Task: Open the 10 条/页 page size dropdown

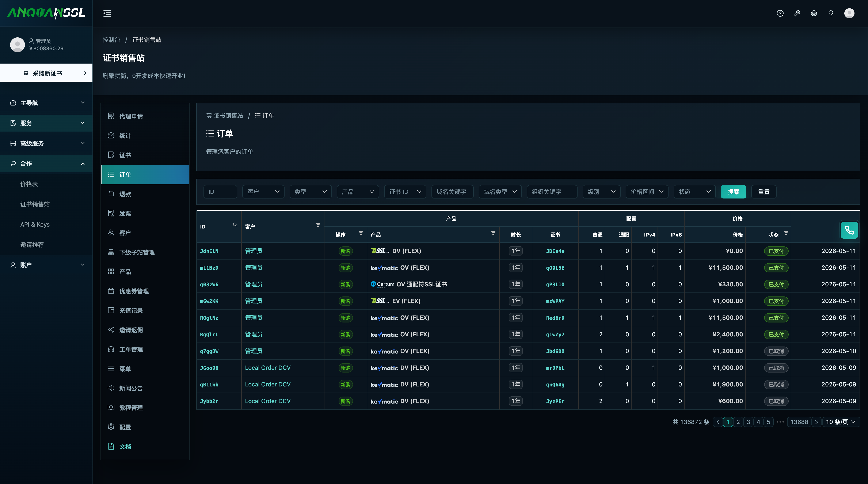Action: [841, 422]
